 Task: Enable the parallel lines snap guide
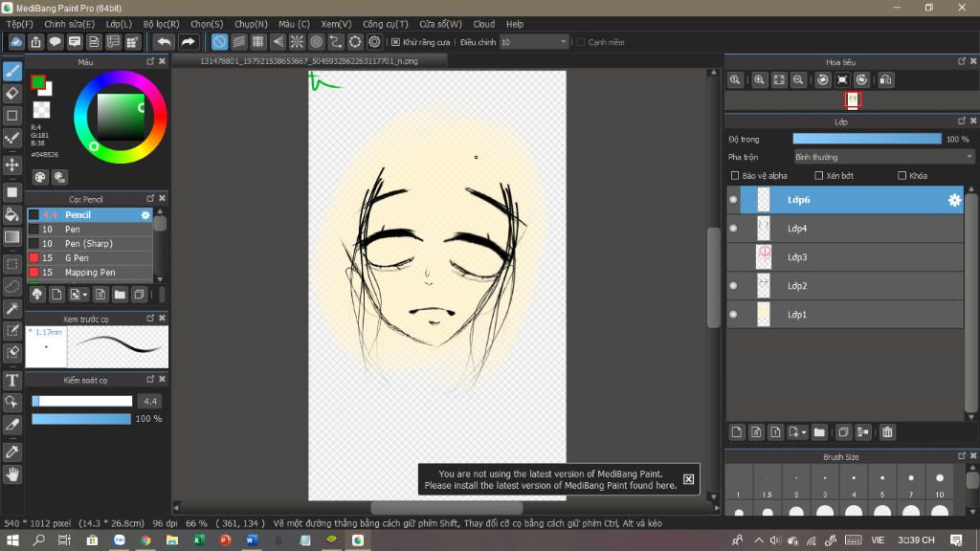[x=238, y=42]
